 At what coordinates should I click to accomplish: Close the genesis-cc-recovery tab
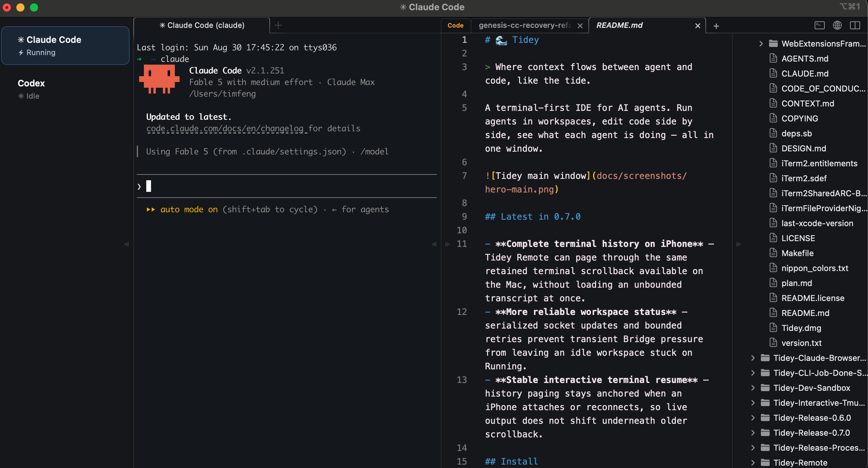coord(580,26)
